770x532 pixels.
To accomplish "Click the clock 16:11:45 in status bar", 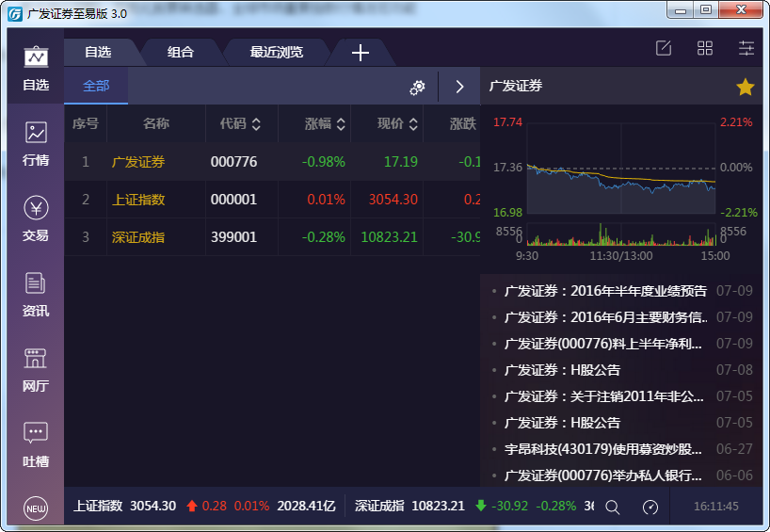I will tap(716, 506).
